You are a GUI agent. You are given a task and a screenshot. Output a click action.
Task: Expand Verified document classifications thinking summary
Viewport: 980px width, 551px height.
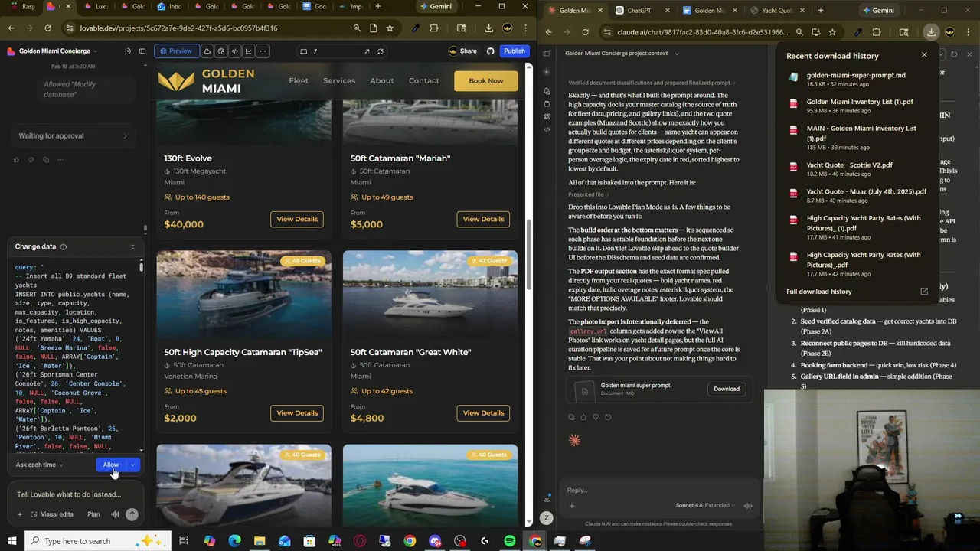(x=652, y=83)
